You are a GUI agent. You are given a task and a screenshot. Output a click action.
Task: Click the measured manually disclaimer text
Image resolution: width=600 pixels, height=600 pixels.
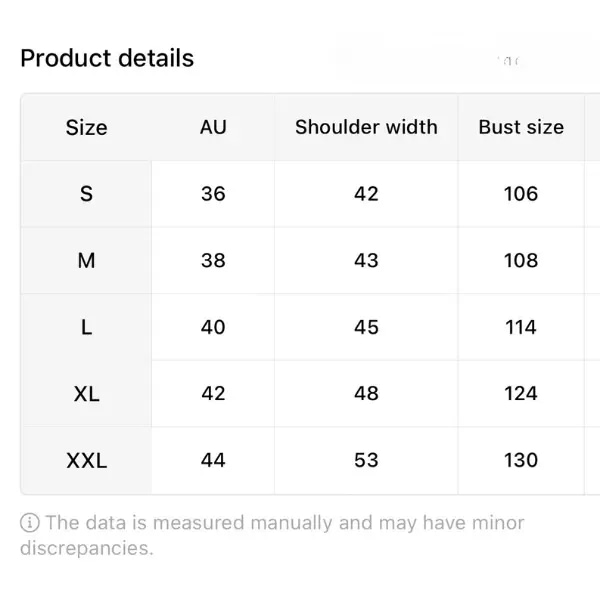tap(272, 535)
